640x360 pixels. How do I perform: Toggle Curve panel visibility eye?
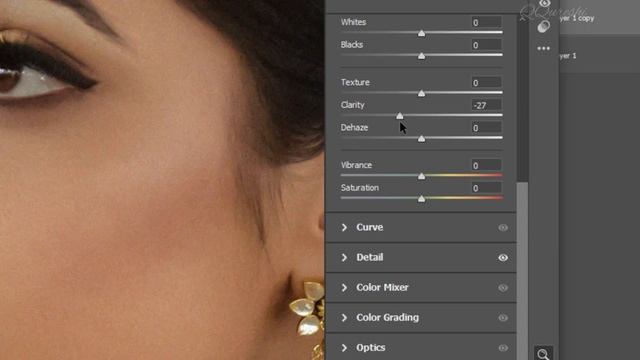[x=503, y=228]
